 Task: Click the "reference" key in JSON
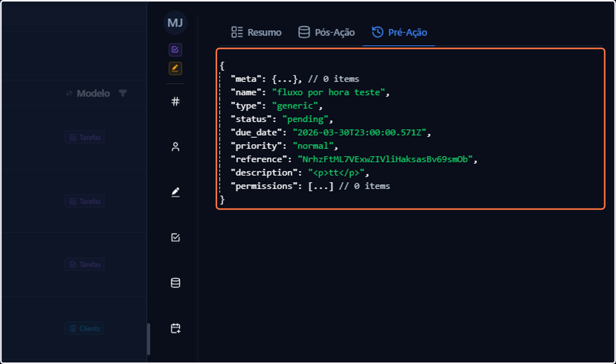(259, 159)
